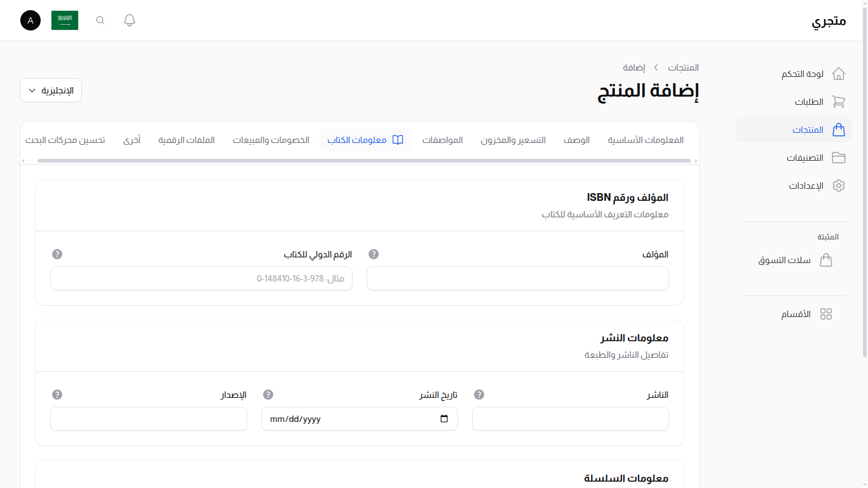Open the تحسين محركات البحث tab

point(65,140)
